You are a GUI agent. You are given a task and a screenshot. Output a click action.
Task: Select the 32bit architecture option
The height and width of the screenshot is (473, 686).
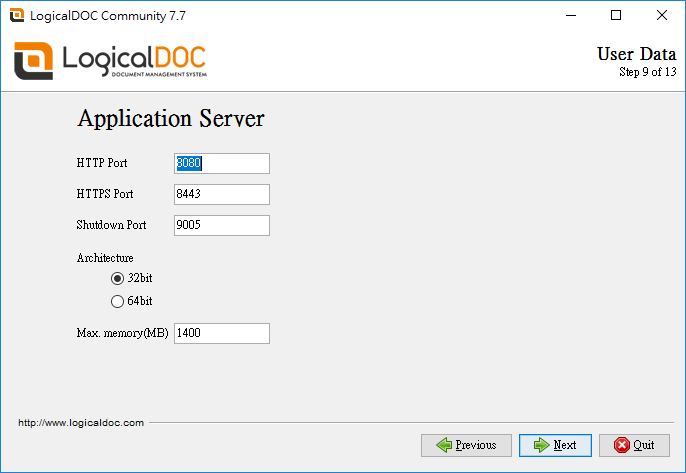click(118, 278)
